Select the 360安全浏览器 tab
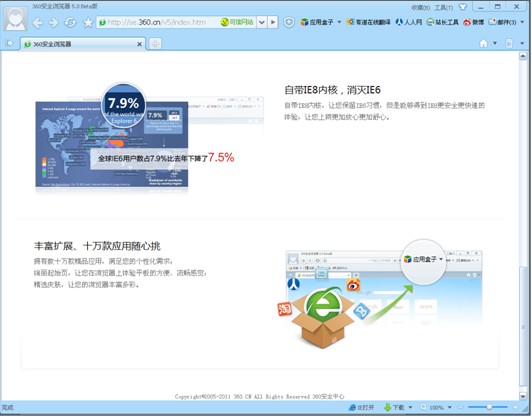The width and height of the screenshot is (532, 417). [83, 44]
